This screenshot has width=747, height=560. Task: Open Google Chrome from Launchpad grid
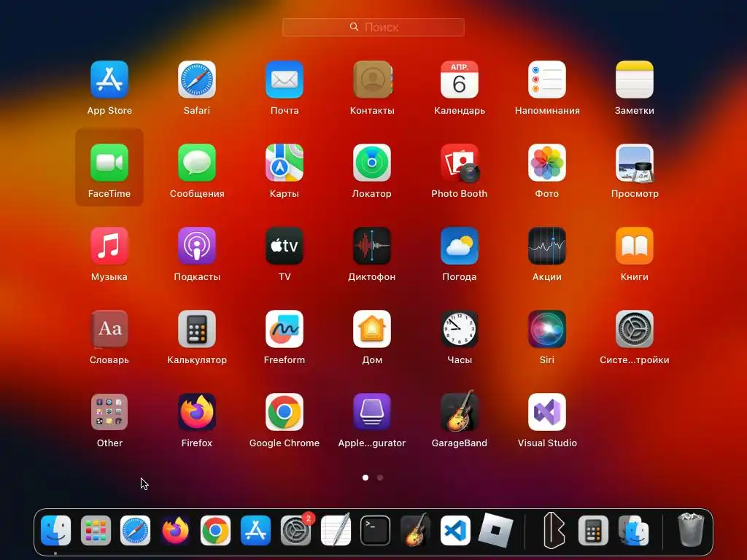(285, 412)
